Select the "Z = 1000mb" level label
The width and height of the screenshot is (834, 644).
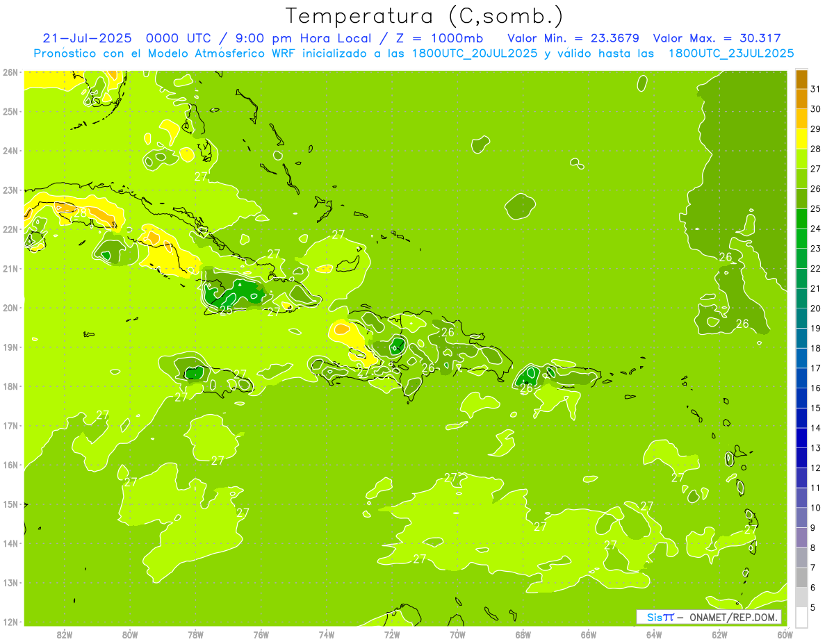coord(439,39)
